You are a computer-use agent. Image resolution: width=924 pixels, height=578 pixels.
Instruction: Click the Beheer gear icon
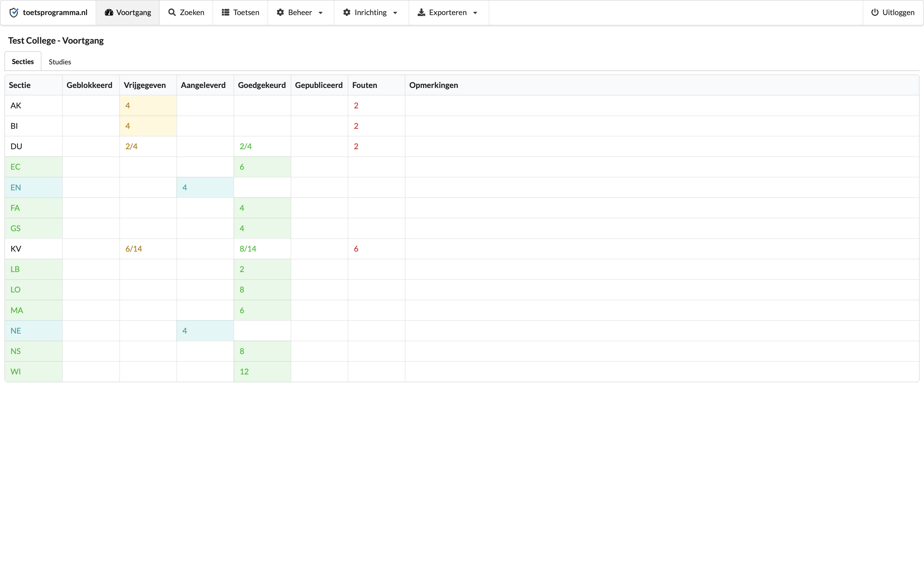pos(280,13)
